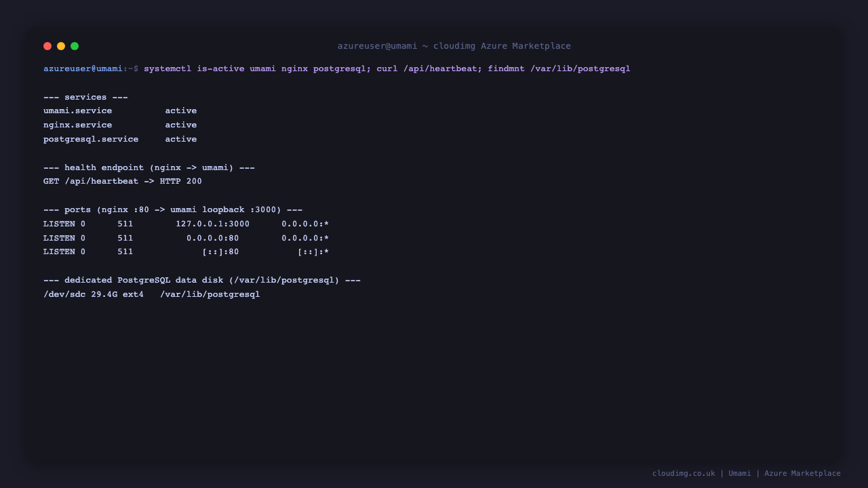Screen dimensions: 868x488
Task: Click the yellow minimize window dot
Action: click(61, 46)
